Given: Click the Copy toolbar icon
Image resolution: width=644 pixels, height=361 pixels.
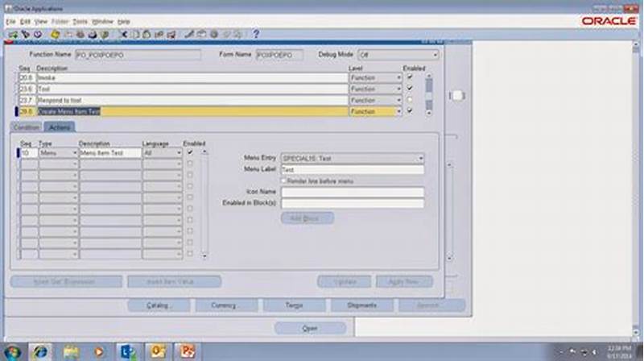Looking at the screenshot, I should pos(134,35).
